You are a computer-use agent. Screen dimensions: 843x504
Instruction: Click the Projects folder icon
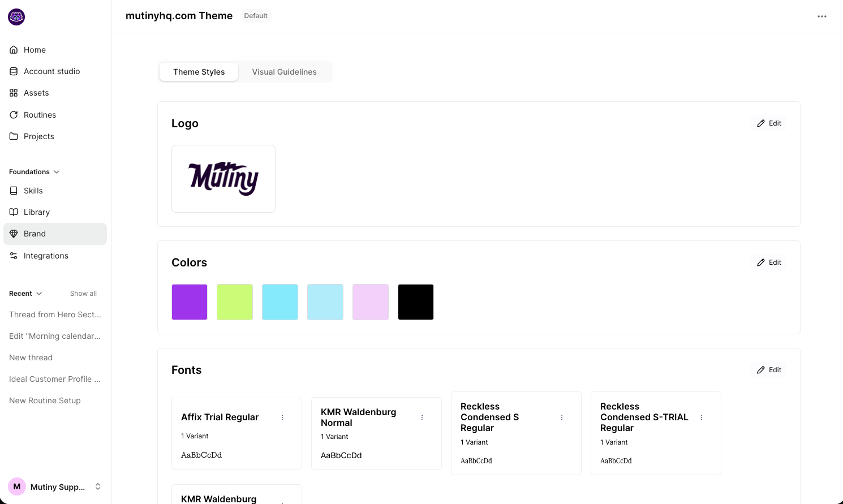14,136
